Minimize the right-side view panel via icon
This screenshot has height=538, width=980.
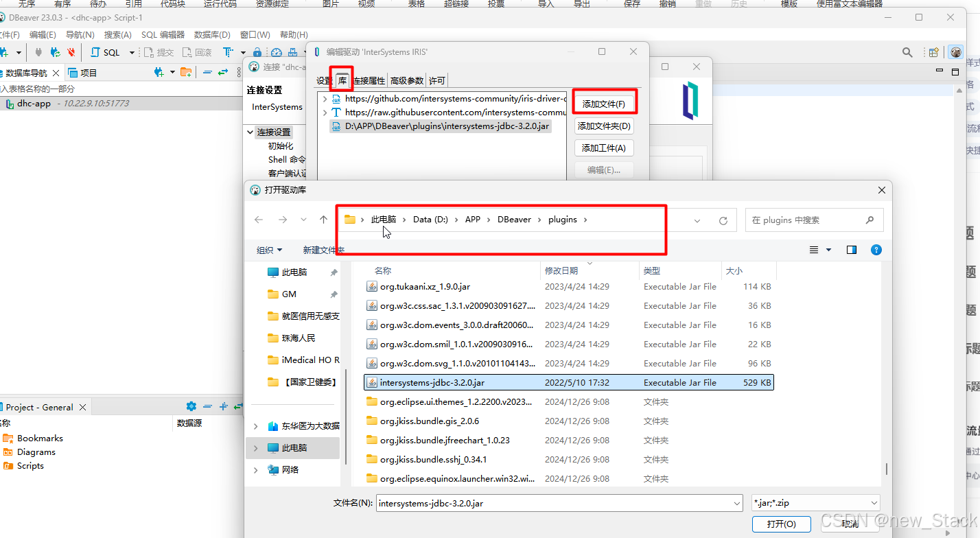tap(940, 71)
